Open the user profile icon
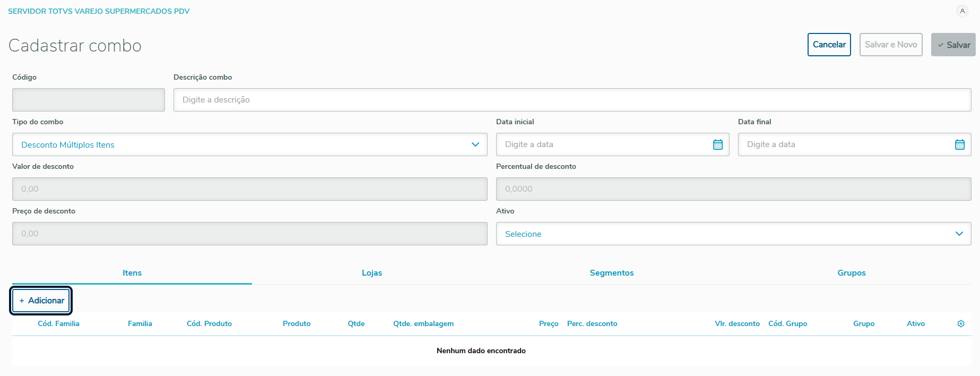The width and height of the screenshot is (980, 376). pos(962,11)
